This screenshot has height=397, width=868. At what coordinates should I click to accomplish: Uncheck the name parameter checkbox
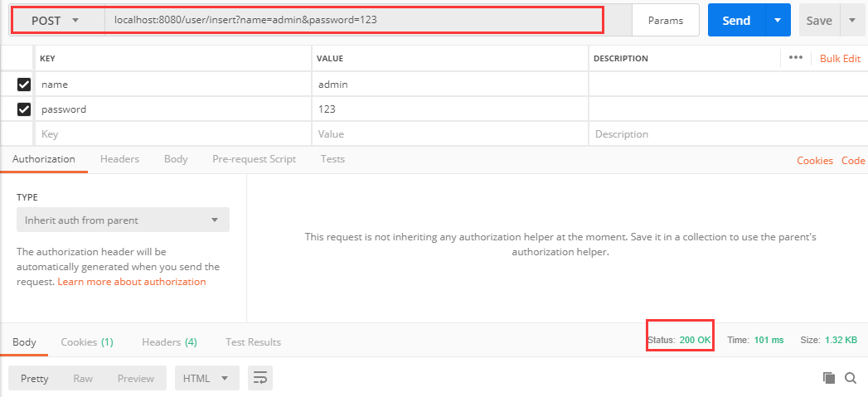tap(24, 85)
